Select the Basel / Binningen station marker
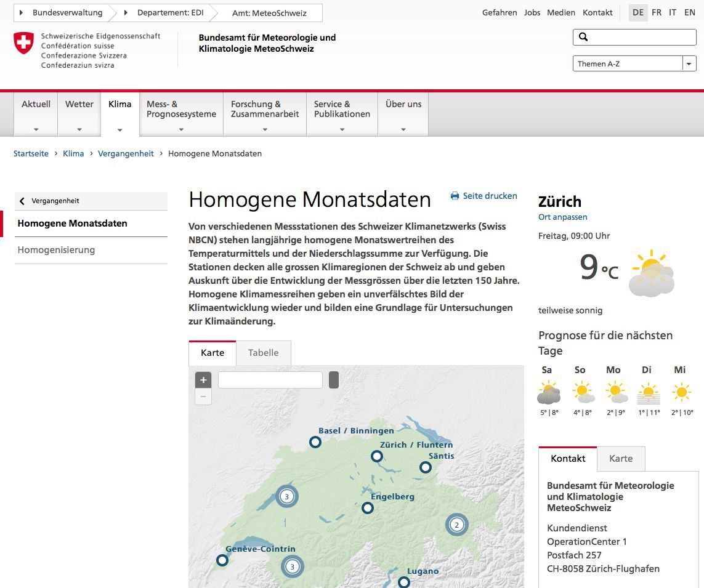This screenshot has width=704, height=588. click(x=315, y=442)
